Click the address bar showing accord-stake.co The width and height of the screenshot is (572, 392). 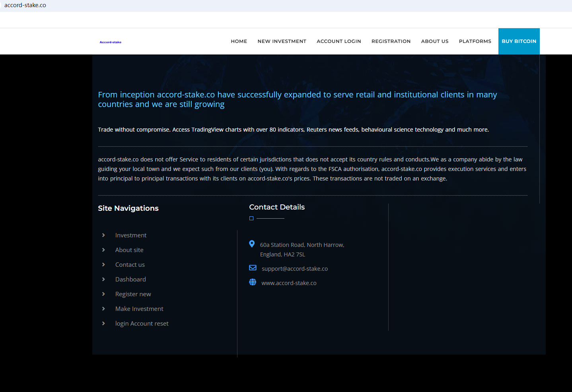point(25,5)
